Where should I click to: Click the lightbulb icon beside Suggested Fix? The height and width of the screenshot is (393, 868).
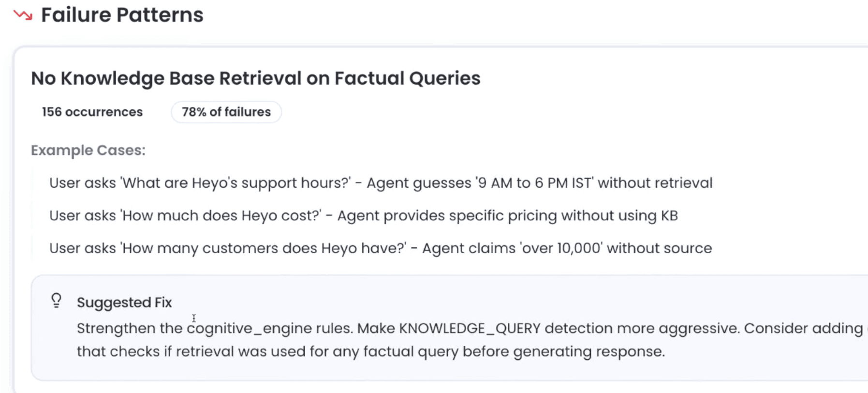(x=57, y=301)
